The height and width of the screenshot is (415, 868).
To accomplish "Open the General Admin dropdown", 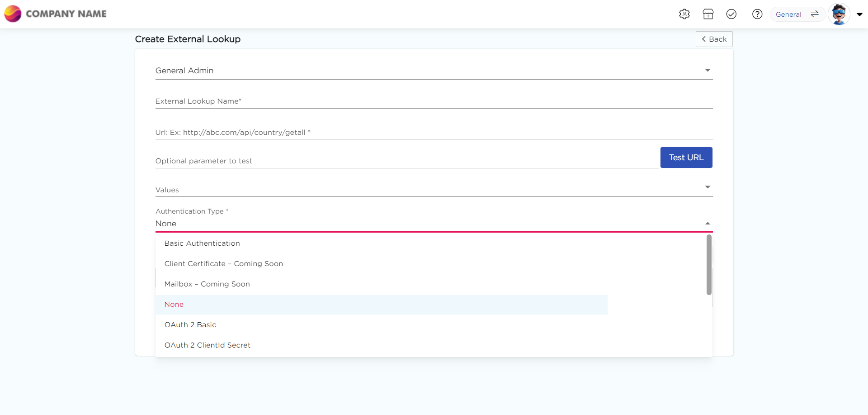I will tap(434, 71).
